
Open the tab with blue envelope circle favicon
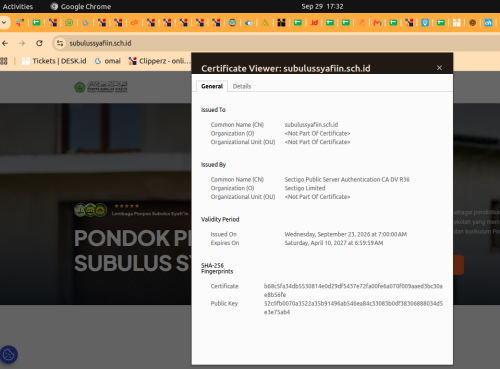click(x=232, y=23)
